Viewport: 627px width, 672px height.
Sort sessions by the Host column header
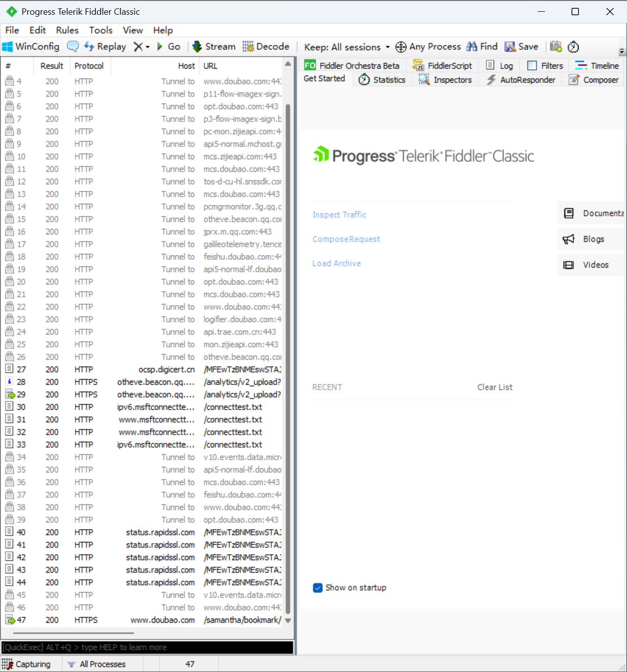pos(155,66)
